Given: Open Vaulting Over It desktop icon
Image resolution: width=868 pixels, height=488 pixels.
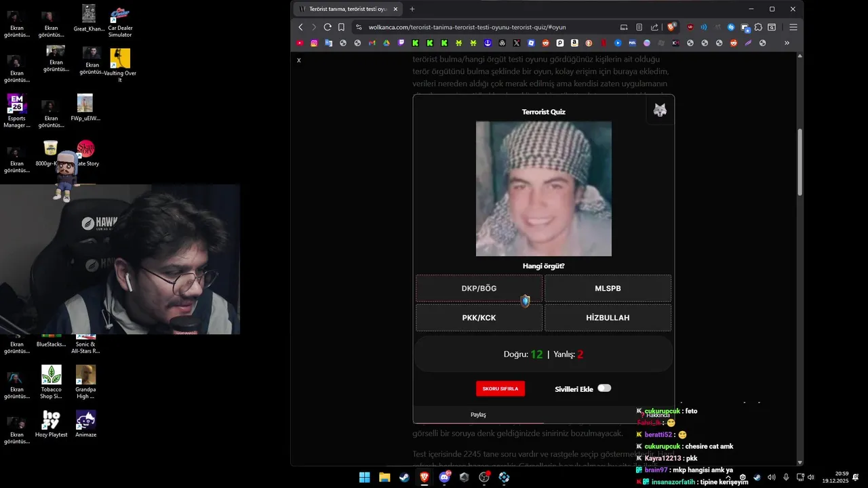Looking at the screenshot, I should coord(120,66).
